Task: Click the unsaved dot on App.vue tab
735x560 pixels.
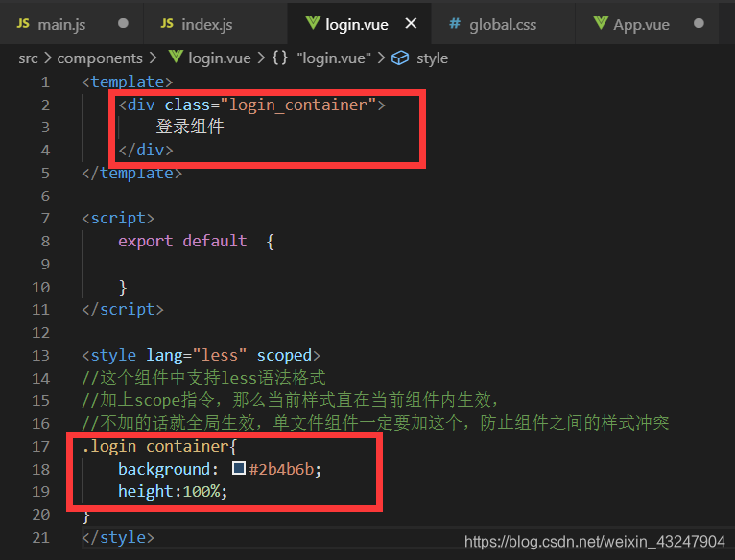Action: [699, 23]
